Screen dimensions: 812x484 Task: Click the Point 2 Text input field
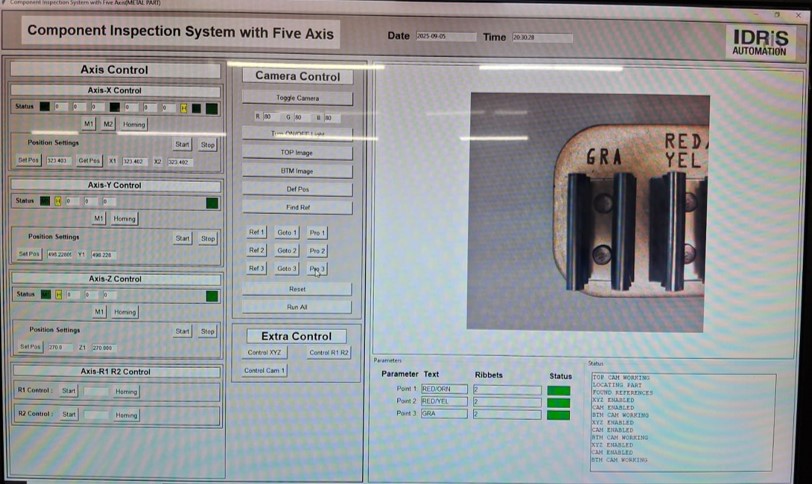tap(443, 401)
